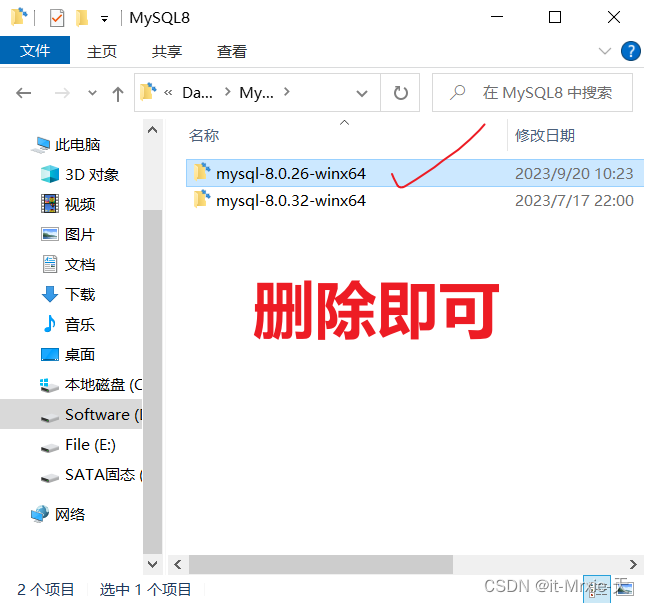
Task: Open 桌面 in the navigation pane
Action: [68, 354]
